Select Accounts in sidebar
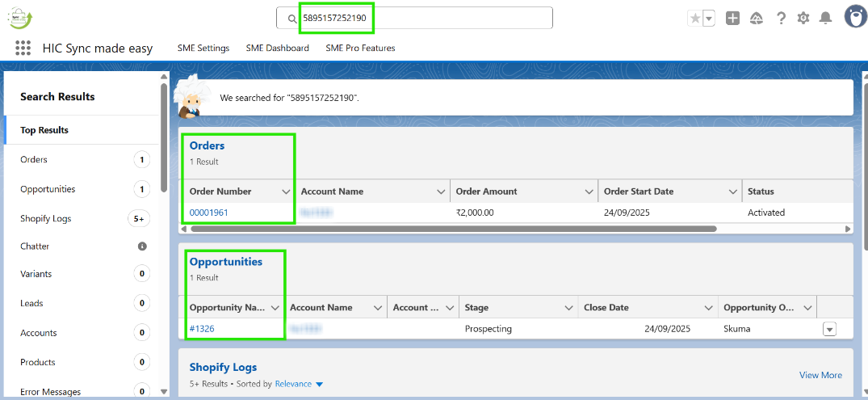The image size is (868, 400). [82, 333]
